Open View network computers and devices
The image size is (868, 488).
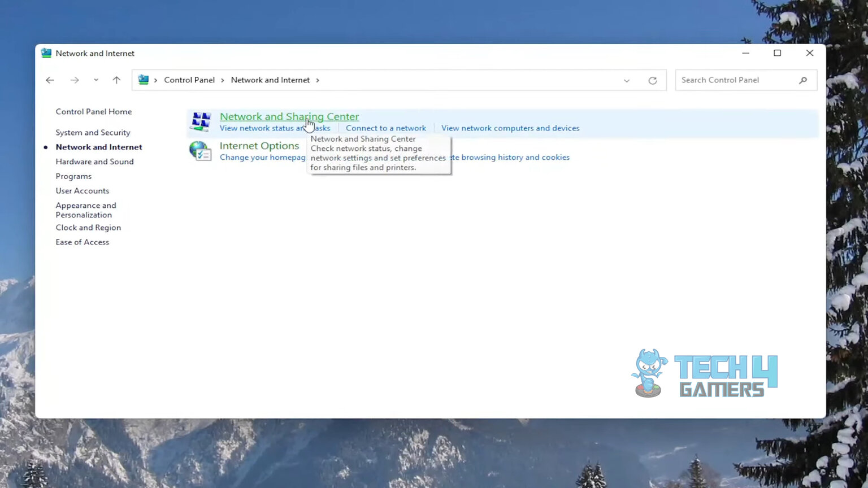coord(510,128)
